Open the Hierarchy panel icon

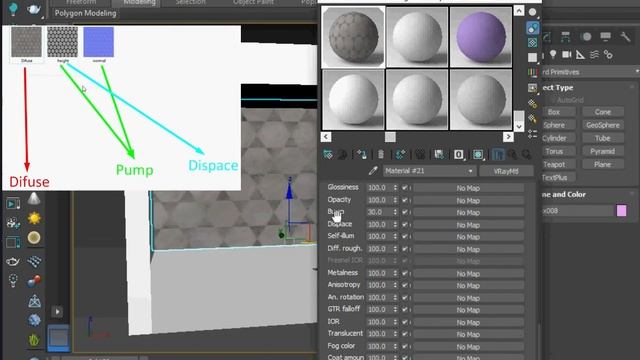(x=566, y=37)
